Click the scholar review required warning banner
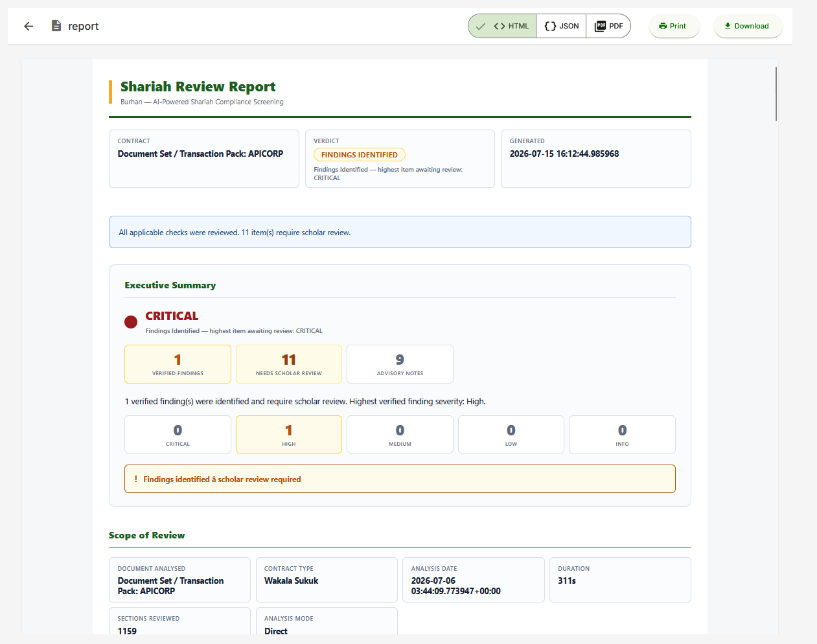 [400, 479]
